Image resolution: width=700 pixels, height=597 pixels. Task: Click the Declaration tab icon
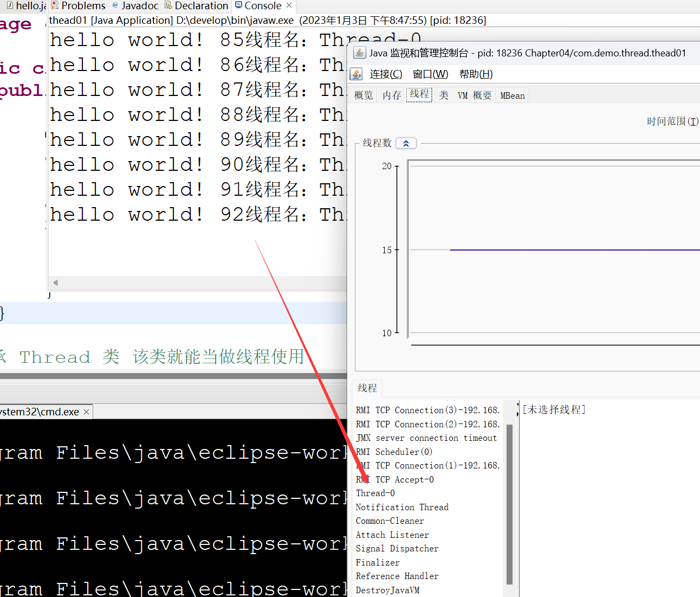pos(168,5)
